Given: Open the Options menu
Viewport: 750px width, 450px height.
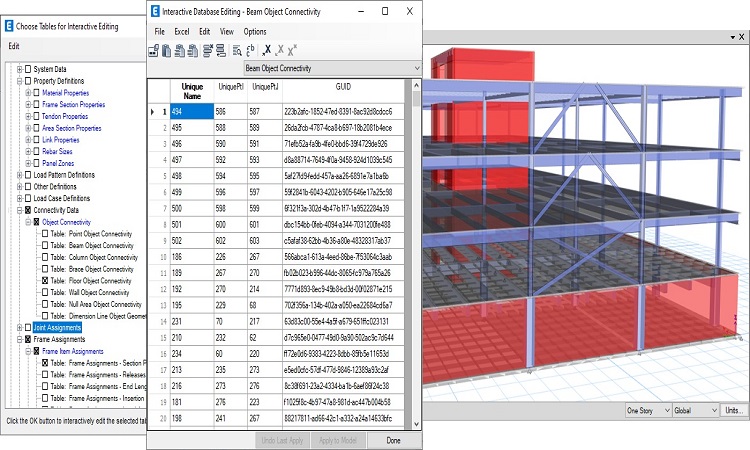Looking at the screenshot, I should pyautogui.click(x=255, y=31).
